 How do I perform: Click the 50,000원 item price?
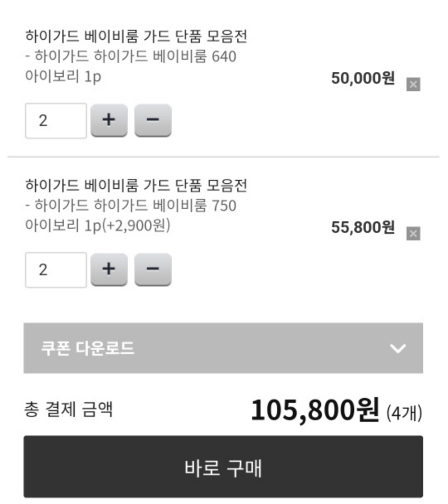(x=363, y=78)
